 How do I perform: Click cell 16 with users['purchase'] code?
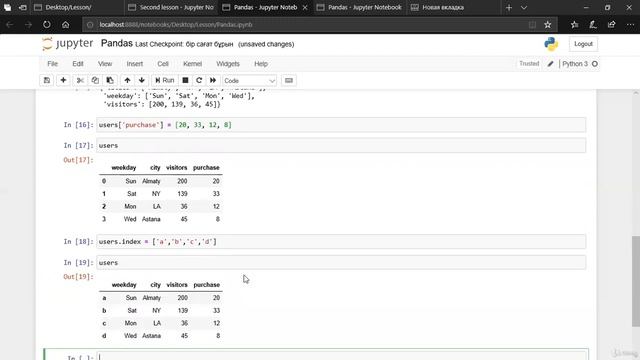point(341,125)
